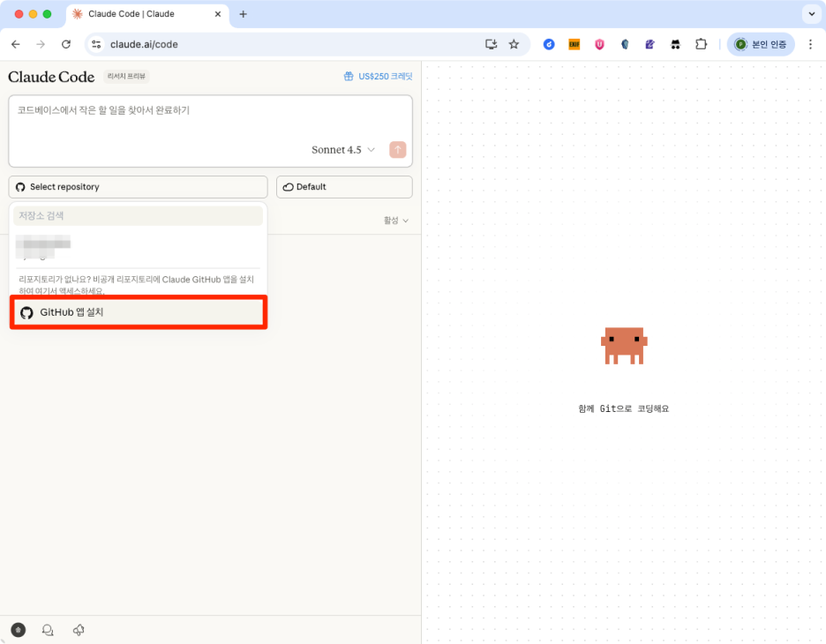
Task: Click the orange pixel crab mascot
Action: (624, 346)
